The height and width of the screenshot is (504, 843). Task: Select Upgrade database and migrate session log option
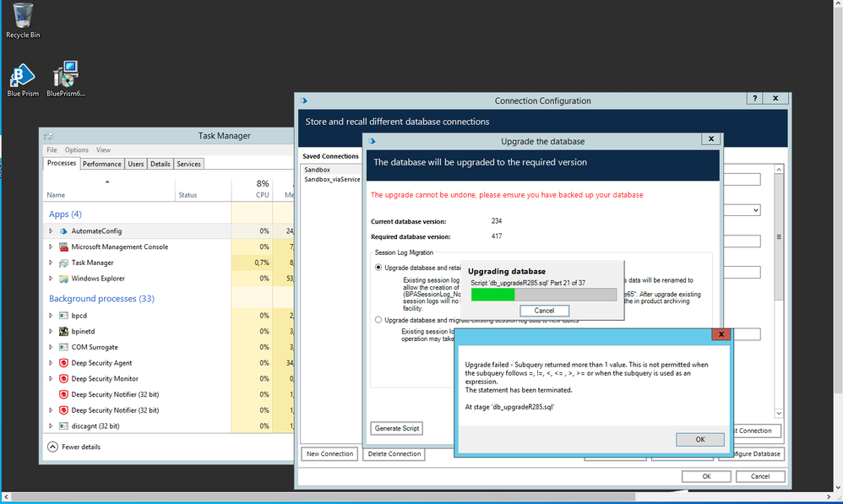(378, 320)
